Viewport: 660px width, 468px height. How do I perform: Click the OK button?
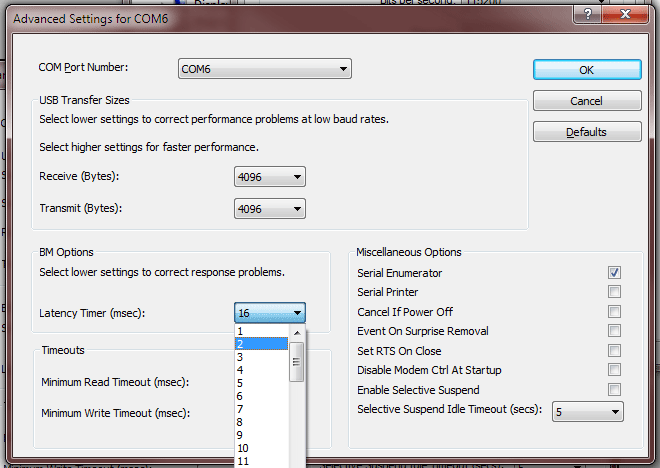(x=586, y=70)
